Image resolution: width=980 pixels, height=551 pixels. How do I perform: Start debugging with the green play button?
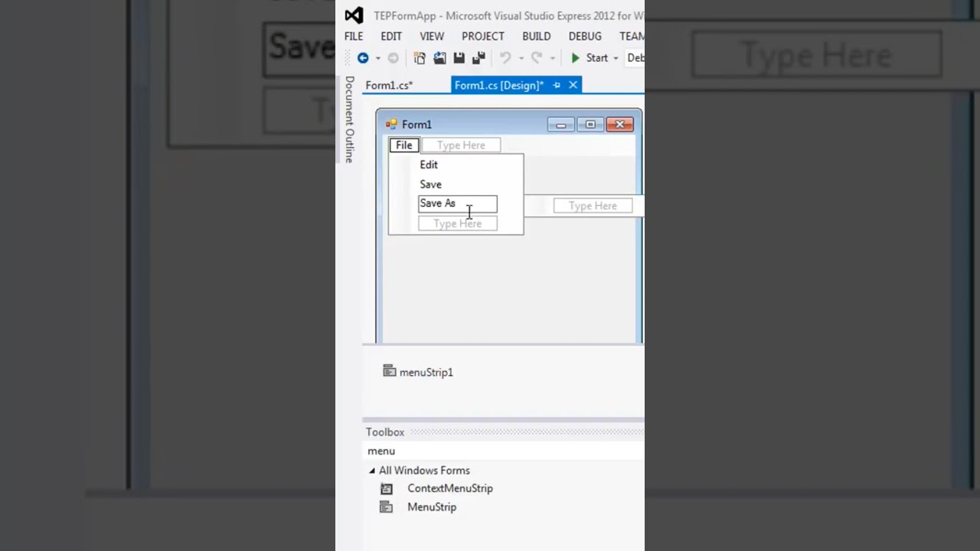click(576, 58)
